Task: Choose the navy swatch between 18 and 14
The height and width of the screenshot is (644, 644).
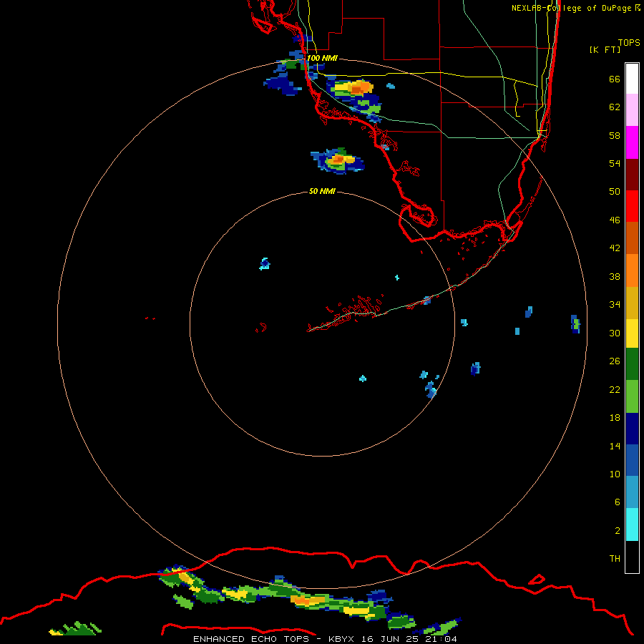Action: [x=632, y=429]
